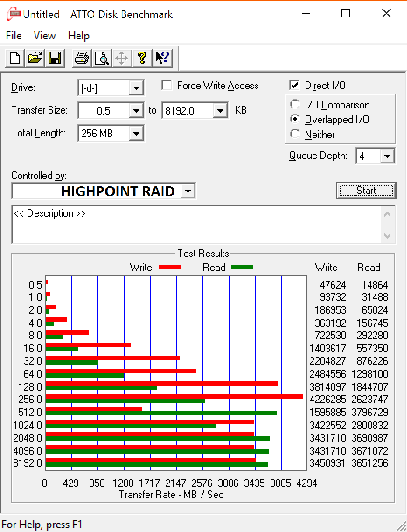The image size is (407, 532).
Task: Select the I/O Comparison radio button
Action: (x=296, y=105)
